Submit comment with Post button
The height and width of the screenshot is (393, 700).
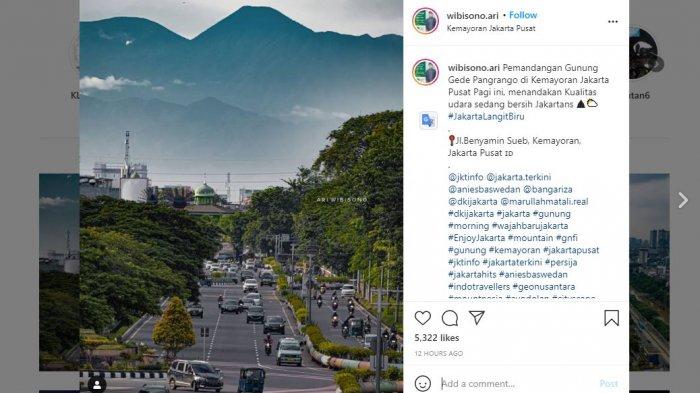(608, 384)
